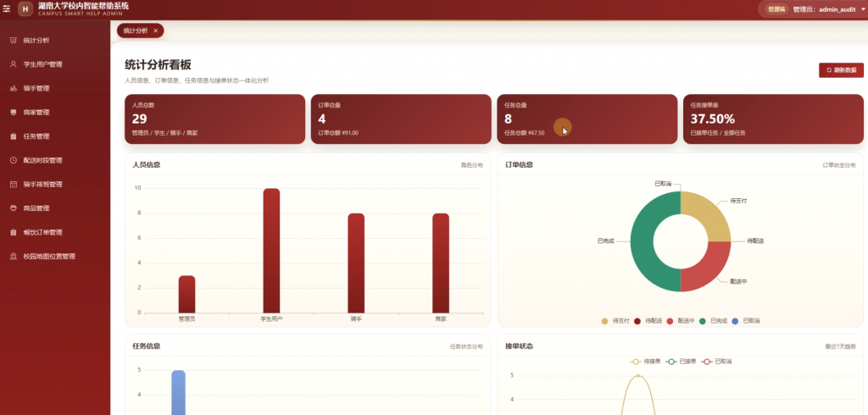Viewport: 868px width, 415px height.
Task: Open 餐饮订单管理 menu item
Action: pos(55,232)
